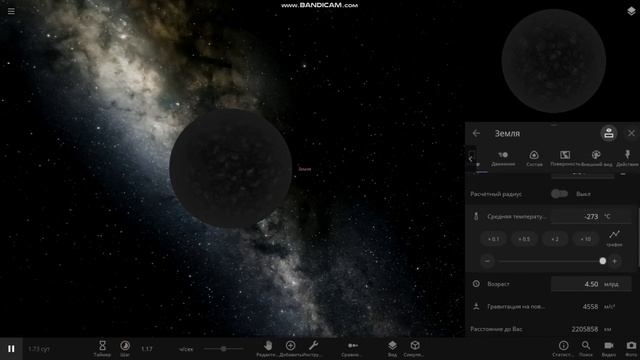The image size is (640, 360).
Task: Open the Статистика info panel
Action: (x=563, y=349)
